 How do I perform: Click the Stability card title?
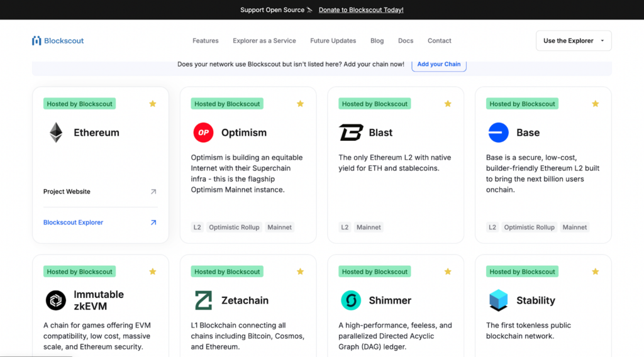pyautogui.click(x=536, y=300)
